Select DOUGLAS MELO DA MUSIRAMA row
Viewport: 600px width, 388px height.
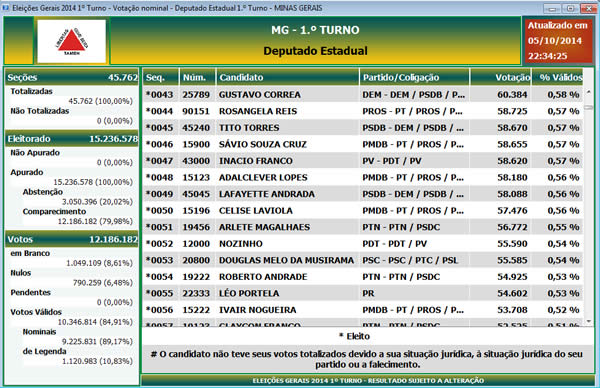pos(363,260)
